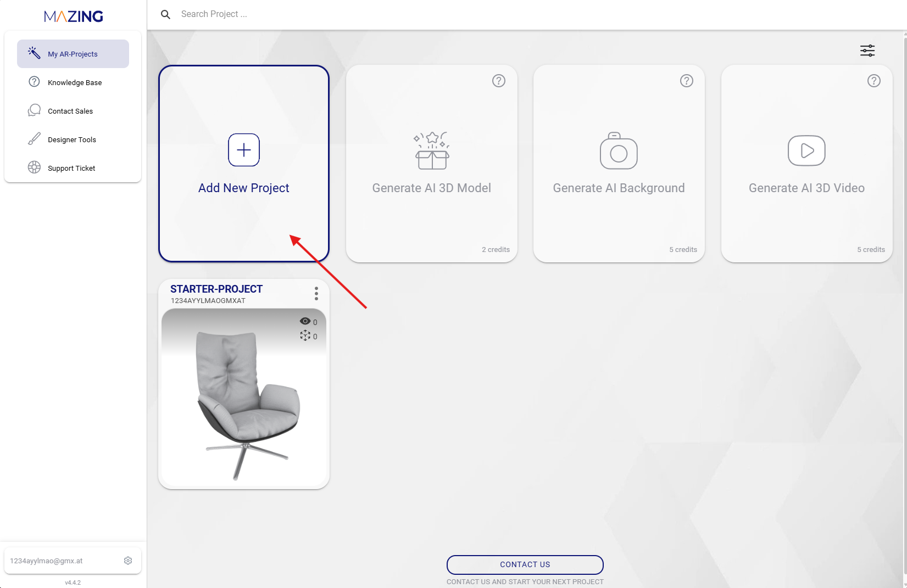Click help icon on Generate AI 3D Video
Screen dimensions: 907x588
[x=874, y=81]
